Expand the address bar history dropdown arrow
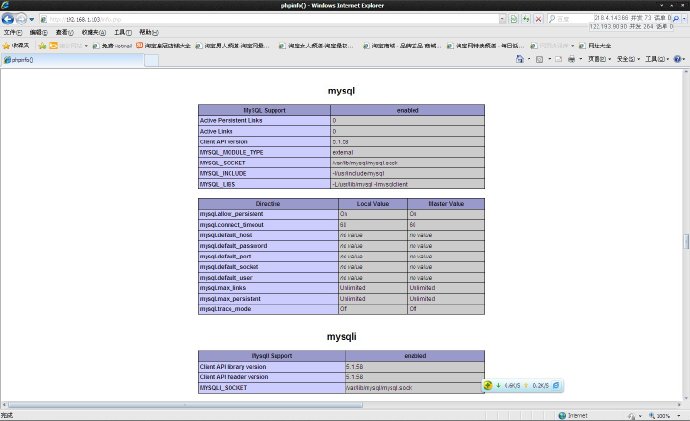 502,19
